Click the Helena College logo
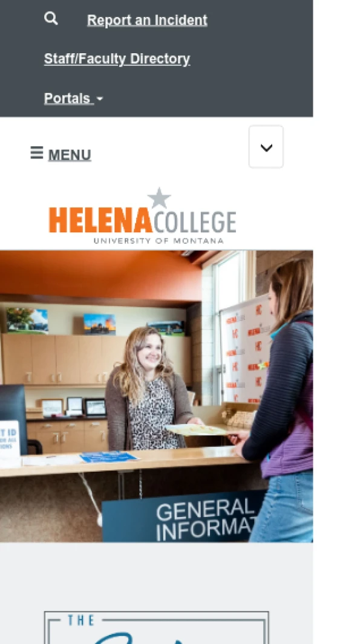This screenshot has width=363, height=644. [143, 216]
